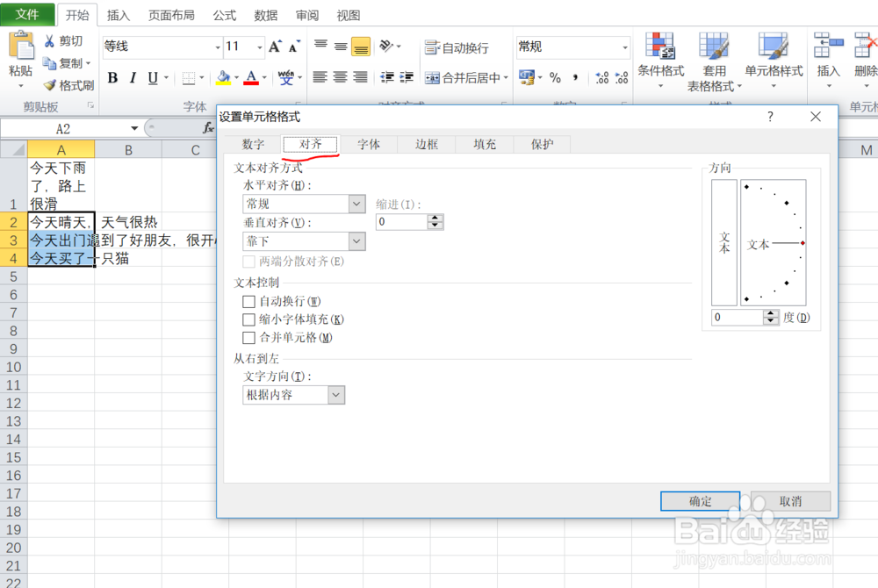Switch to the 数字 tab in dialog
878x588 pixels.
253,144
